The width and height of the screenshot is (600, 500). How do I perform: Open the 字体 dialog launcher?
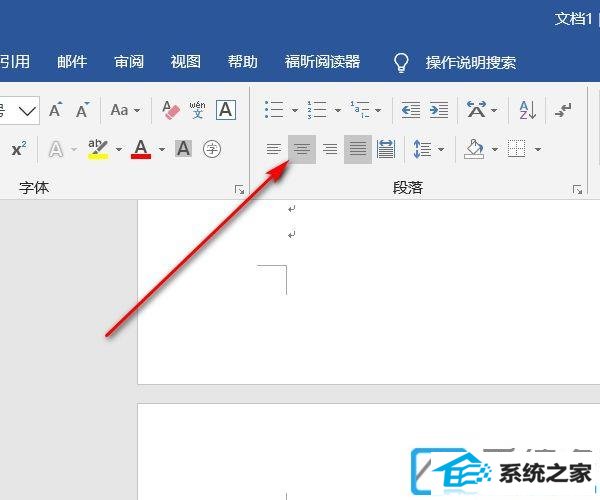[x=240, y=189]
